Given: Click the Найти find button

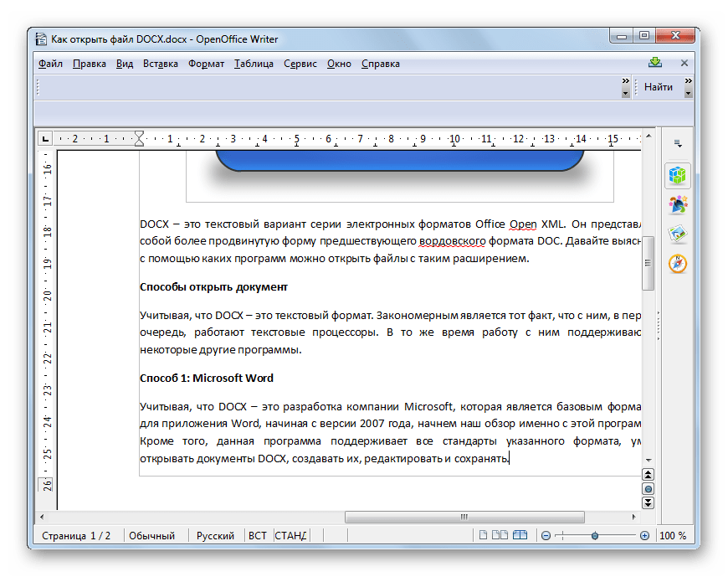Looking at the screenshot, I should tap(659, 87).
